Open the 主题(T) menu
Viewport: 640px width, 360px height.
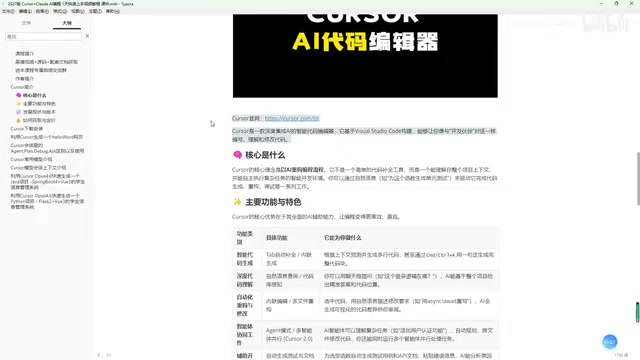(95, 11)
